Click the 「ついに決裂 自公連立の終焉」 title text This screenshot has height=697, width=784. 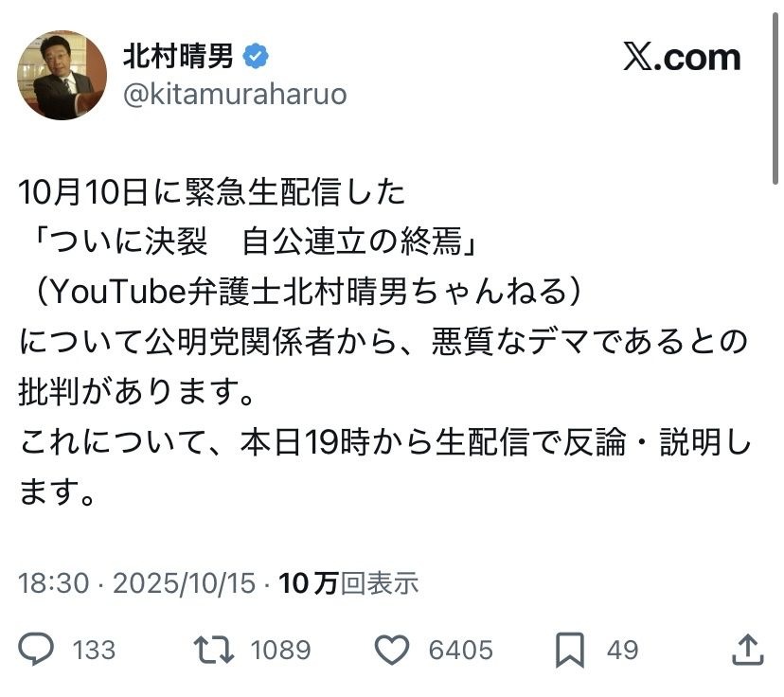[253, 242]
